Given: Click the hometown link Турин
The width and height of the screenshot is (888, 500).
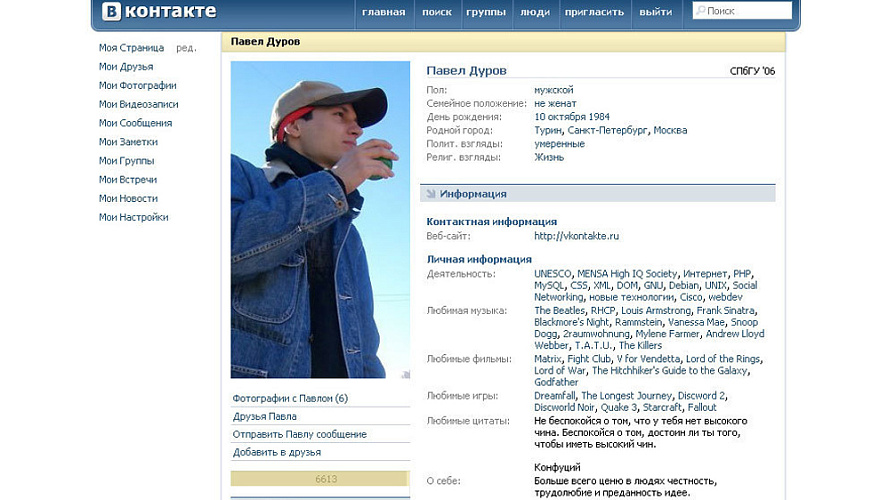Looking at the screenshot, I should click(548, 130).
